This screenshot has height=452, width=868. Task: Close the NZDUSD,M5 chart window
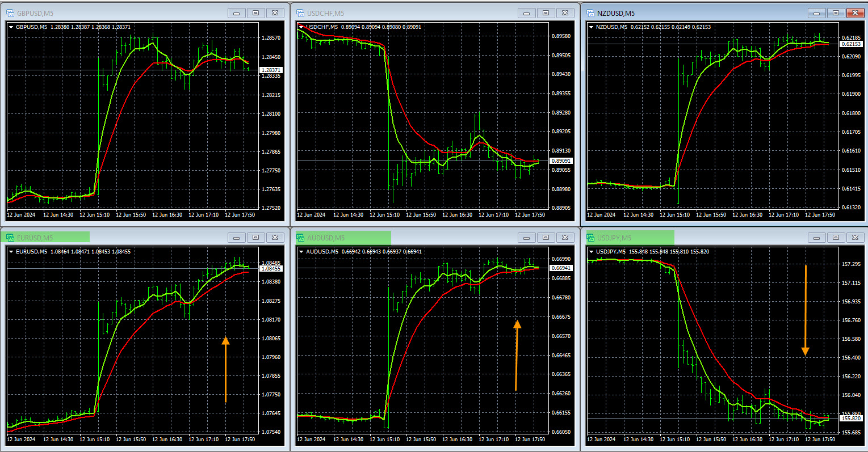(x=855, y=13)
